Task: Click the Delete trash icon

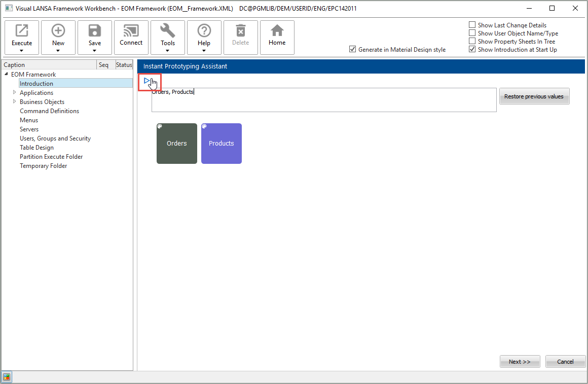Action: [x=241, y=31]
